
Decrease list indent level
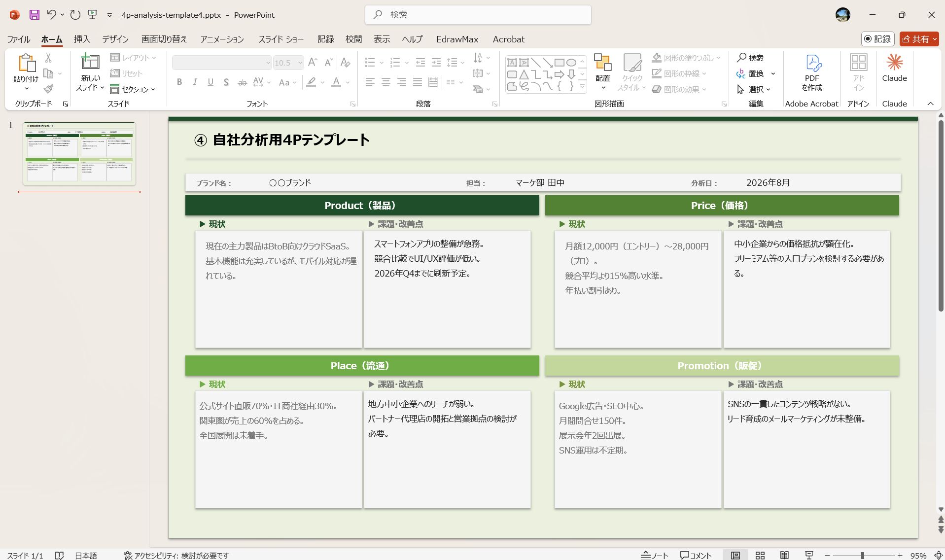pos(420,62)
